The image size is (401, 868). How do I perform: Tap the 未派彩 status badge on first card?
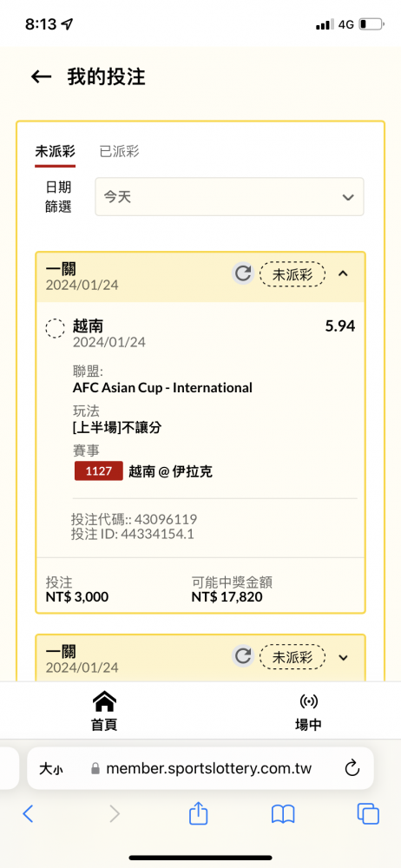pos(292,274)
